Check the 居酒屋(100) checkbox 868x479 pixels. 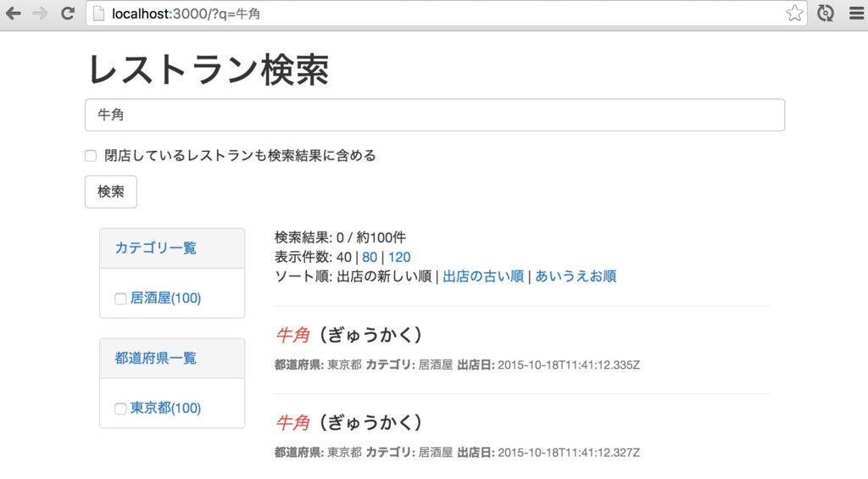point(120,299)
